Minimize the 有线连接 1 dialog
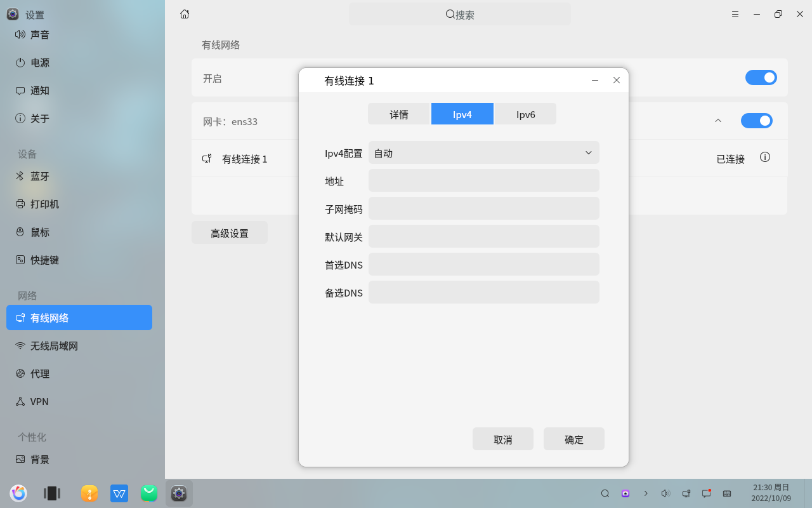Screen dimensions: 812x508 click(x=595, y=80)
